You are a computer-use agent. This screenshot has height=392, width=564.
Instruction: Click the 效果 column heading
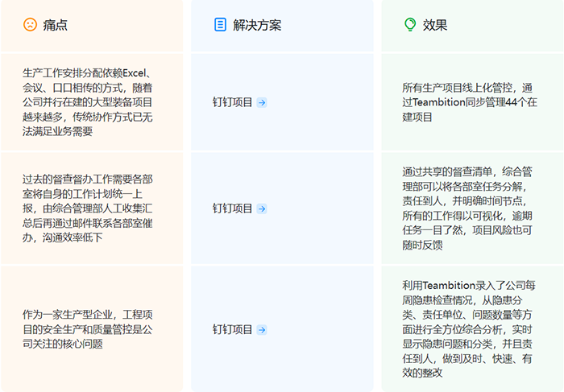point(435,25)
